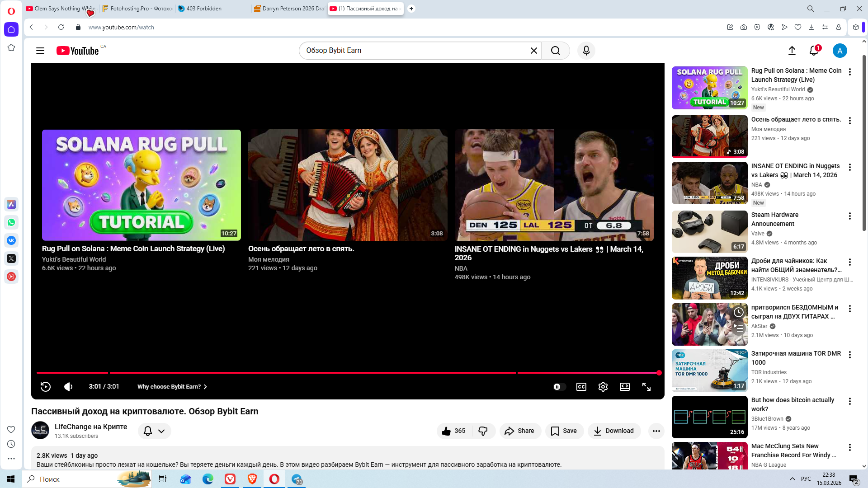Switch to Darryn Peterson 2026 Draft tab

tap(289, 9)
